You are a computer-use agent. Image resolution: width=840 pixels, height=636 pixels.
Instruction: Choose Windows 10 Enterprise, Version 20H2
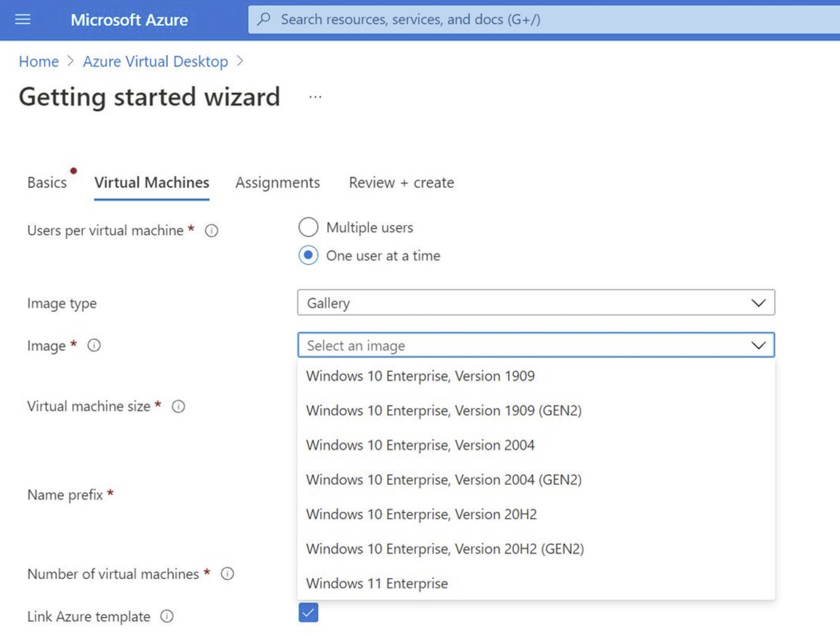click(x=536, y=514)
